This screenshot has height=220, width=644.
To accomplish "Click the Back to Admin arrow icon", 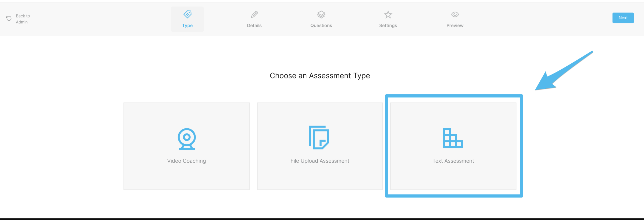I will [x=9, y=18].
